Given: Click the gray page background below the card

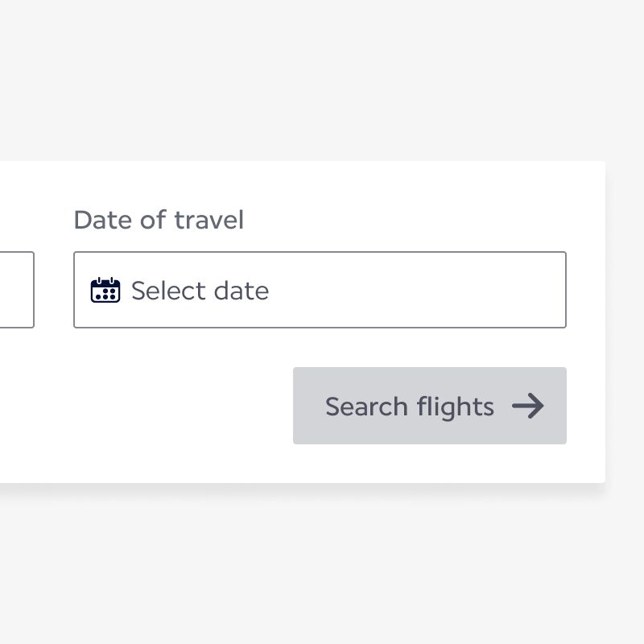Looking at the screenshot, I should coord(322,563).
